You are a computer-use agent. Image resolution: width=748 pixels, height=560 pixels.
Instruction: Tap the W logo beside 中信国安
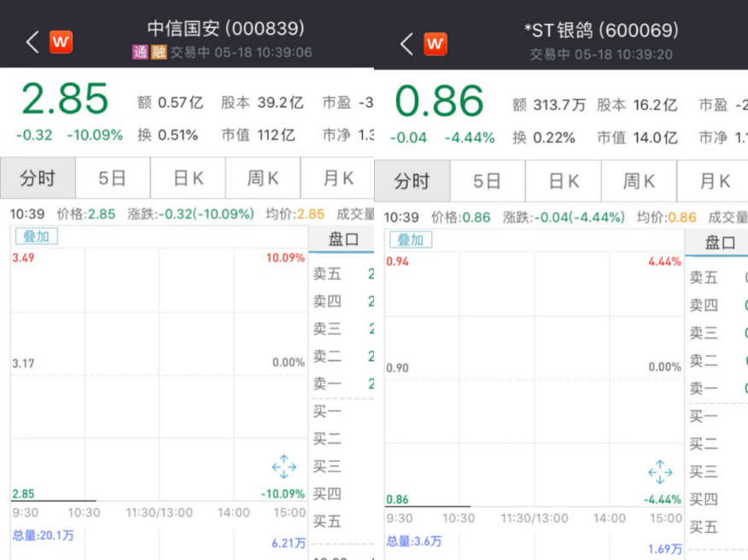[61, 42]
